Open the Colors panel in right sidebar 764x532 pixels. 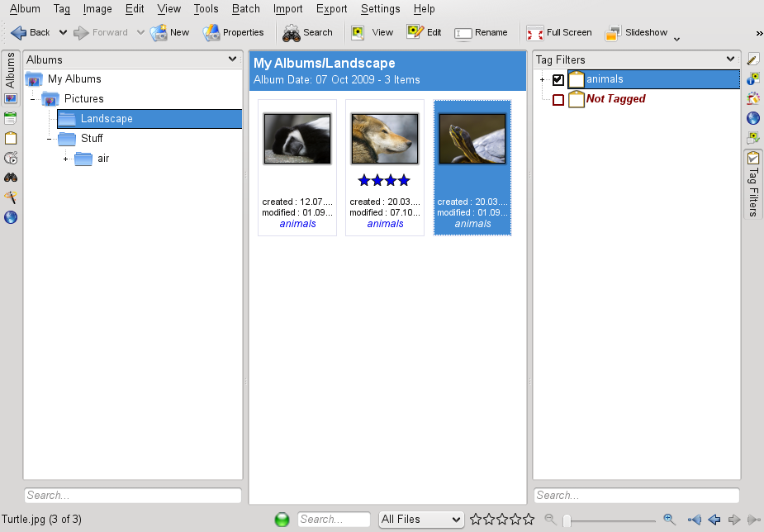[752, 98]
